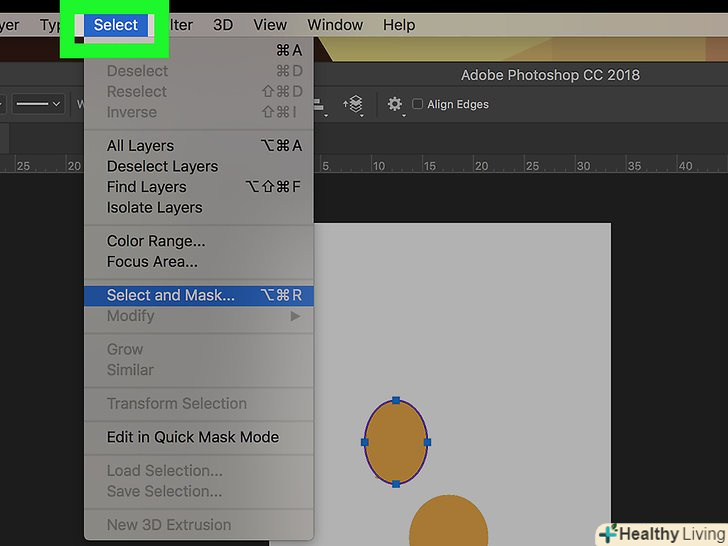Open the Select menu
728x546 pixels.
(115, 25)
